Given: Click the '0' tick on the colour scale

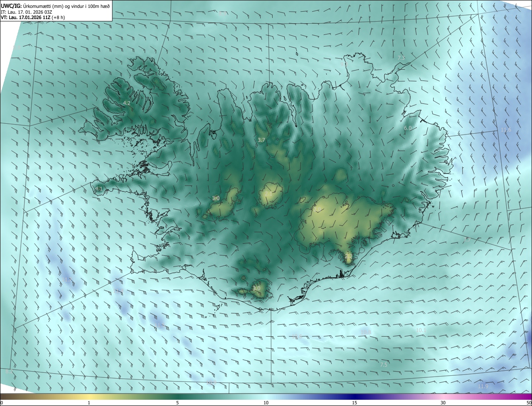Looking at the screenshot, I should point(1,403).
